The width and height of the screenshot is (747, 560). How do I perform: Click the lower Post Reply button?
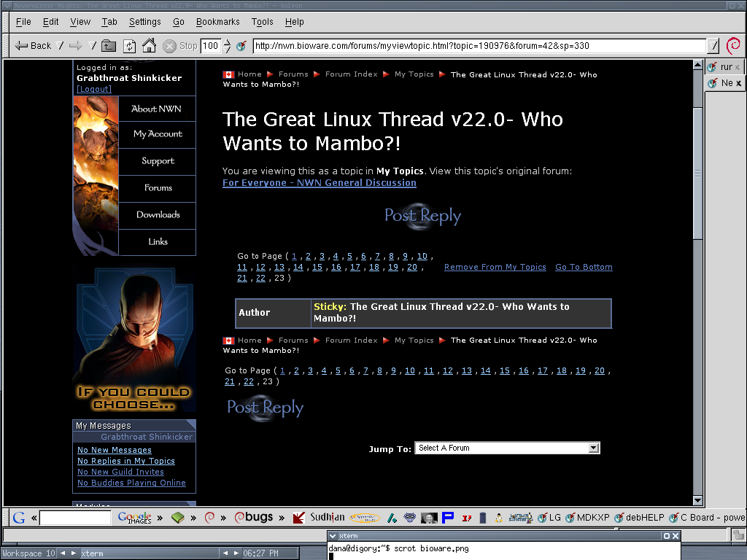pyautogui.click(x=265, y=408)
